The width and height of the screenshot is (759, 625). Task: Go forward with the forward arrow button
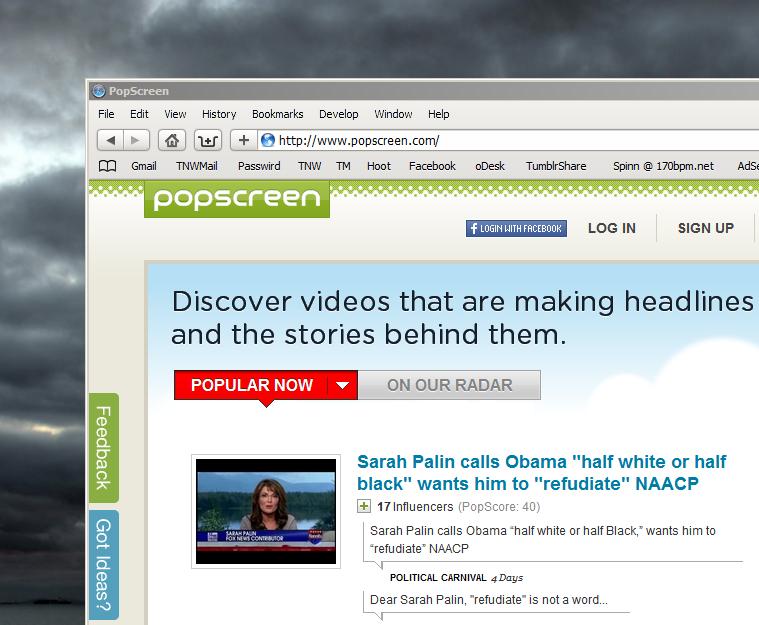(136, 140)
